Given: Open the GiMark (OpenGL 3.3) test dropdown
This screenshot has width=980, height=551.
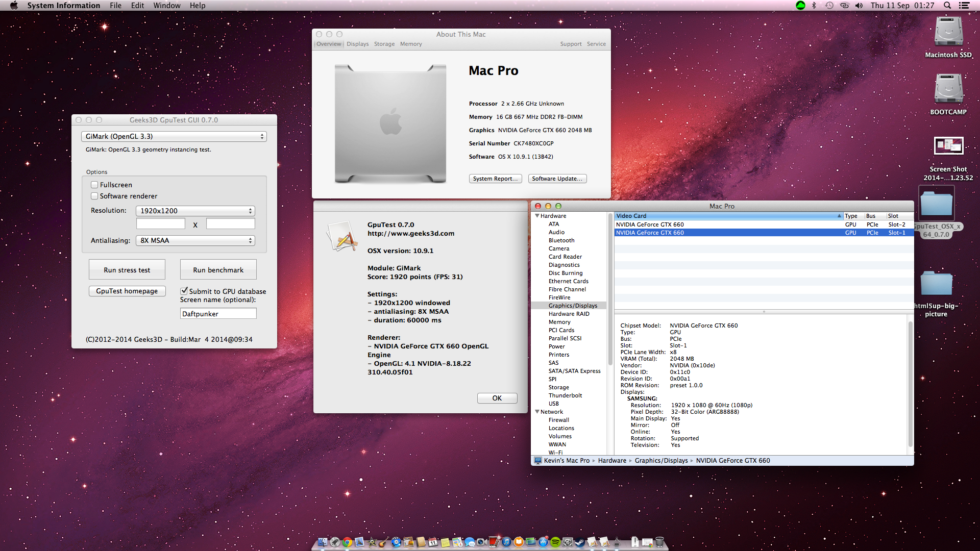Looking at the screenshot, I should (174, 136).
